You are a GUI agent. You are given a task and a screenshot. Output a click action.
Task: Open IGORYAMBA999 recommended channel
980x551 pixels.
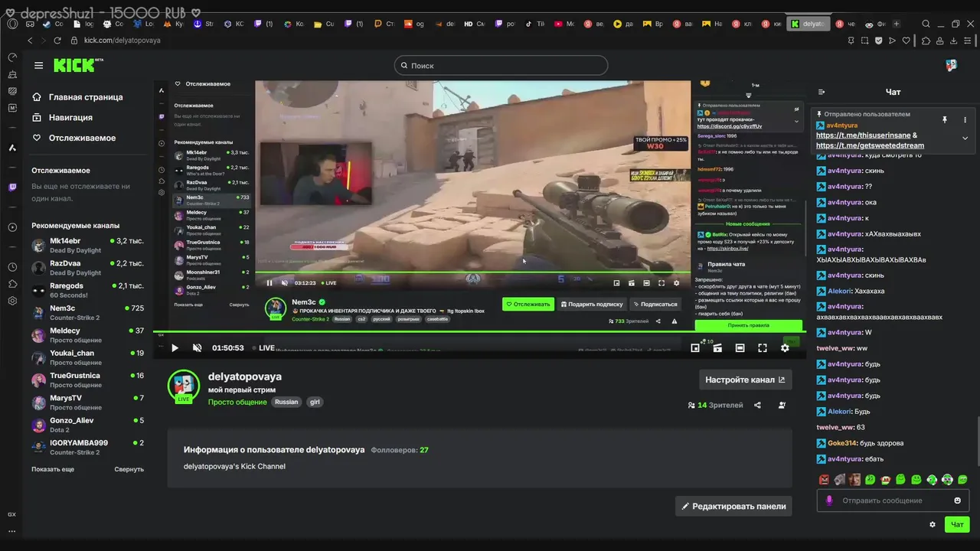coord(87,447)
